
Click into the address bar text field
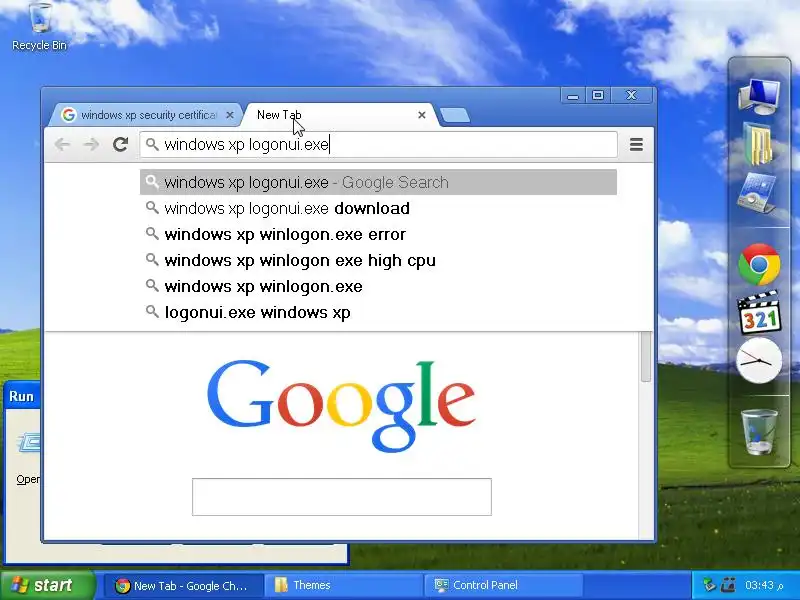tap(379, 145)
